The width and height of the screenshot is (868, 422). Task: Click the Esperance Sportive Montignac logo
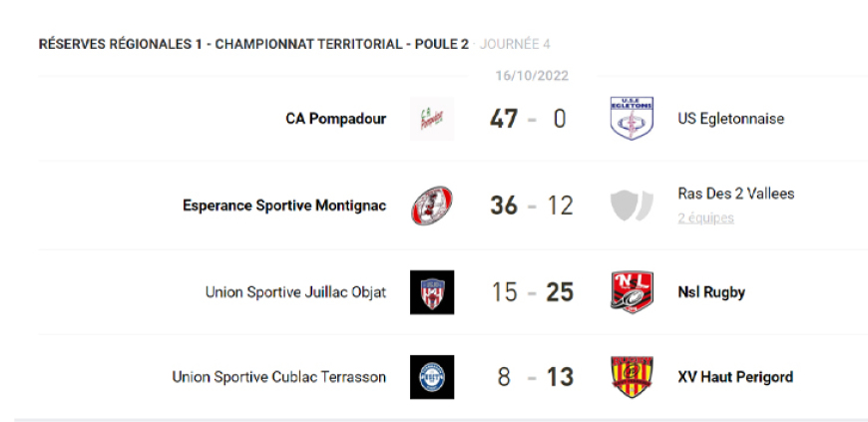pyautogui.click(x=432, y=206)
